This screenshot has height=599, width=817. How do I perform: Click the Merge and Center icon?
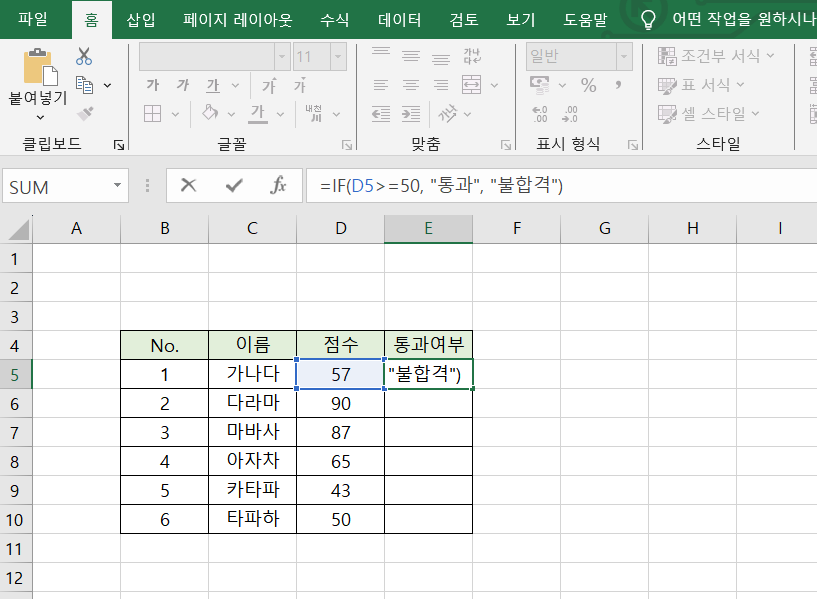(471, 85)
